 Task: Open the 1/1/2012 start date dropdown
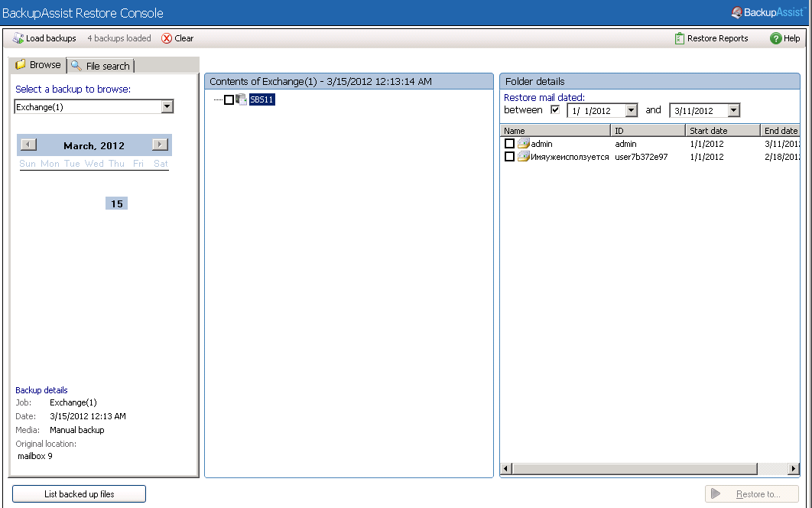point(631,110)
